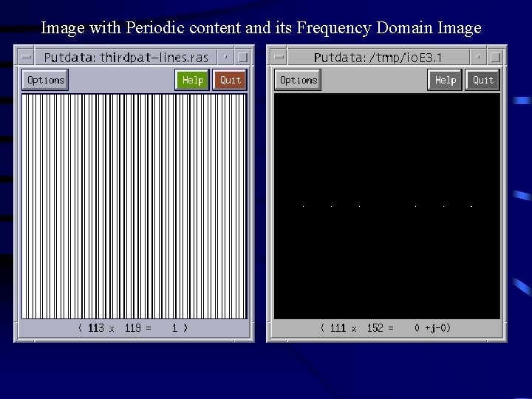Maximize the thirdpat-lines.ras window
Viewport: 532px width, 399px height.
click(242, 57)
